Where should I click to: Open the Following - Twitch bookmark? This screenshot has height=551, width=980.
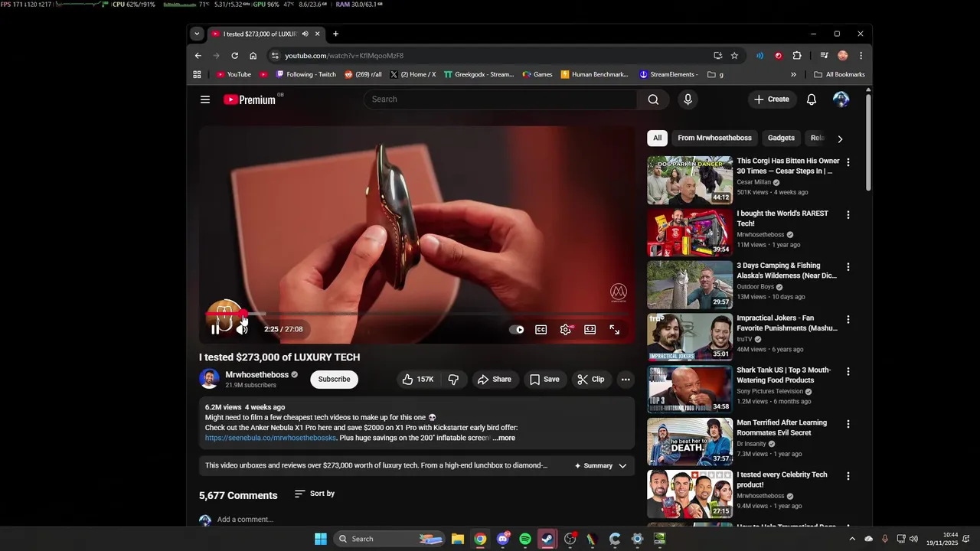[305, 75]
